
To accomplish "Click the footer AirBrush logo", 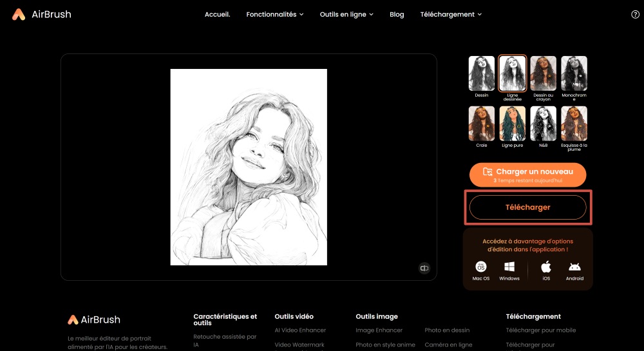I will [x=94, y=319].
